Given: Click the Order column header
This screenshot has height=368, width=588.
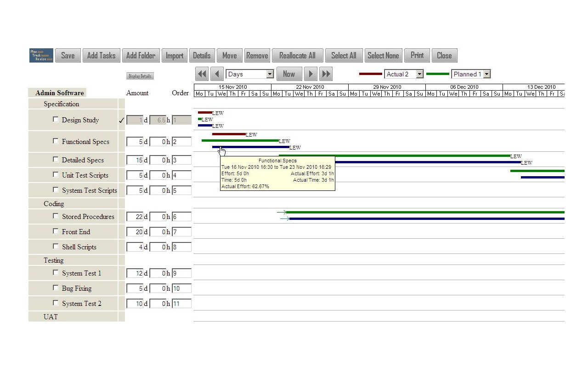Looking at the screenshot, I should click(181, 93).
